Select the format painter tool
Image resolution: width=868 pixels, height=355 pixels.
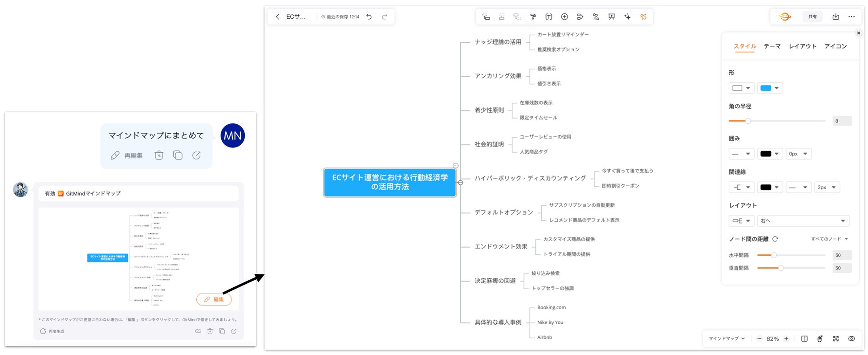tap(533, 17)
